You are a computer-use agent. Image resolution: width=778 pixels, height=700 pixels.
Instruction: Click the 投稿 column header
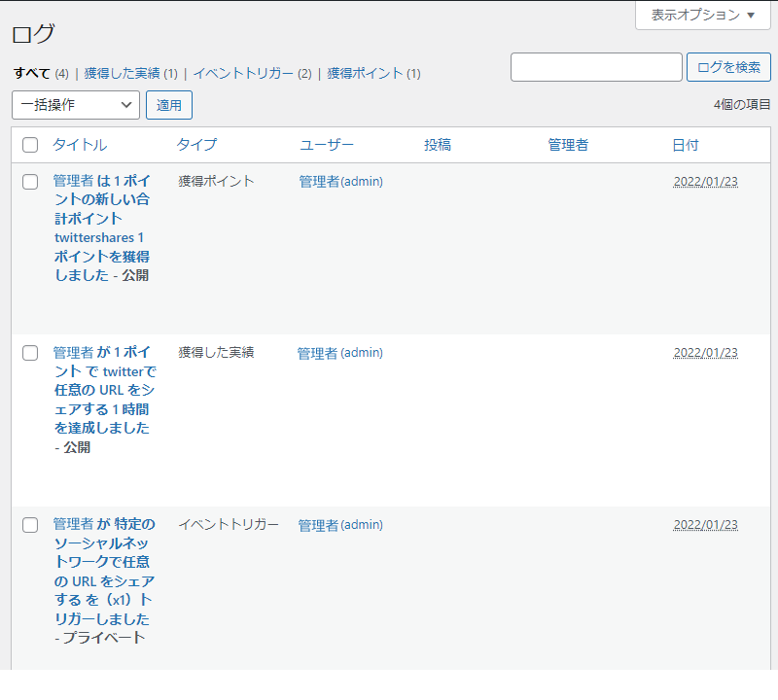point(437,145)
